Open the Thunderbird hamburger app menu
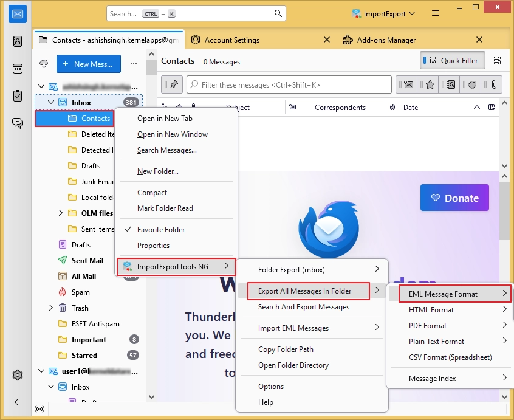 click(436, 13)
